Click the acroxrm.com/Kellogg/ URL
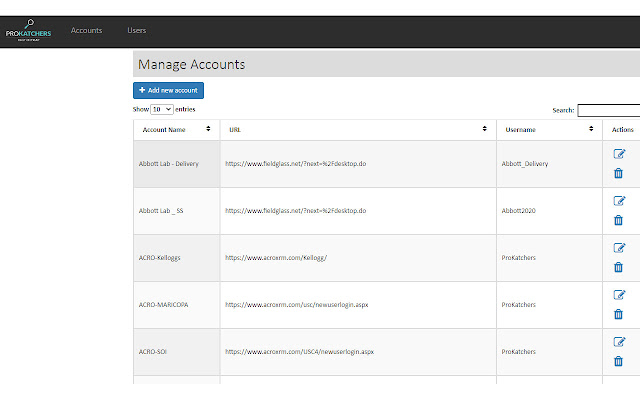Viewport: 640px width, 400px height. (x=276, y=258)
